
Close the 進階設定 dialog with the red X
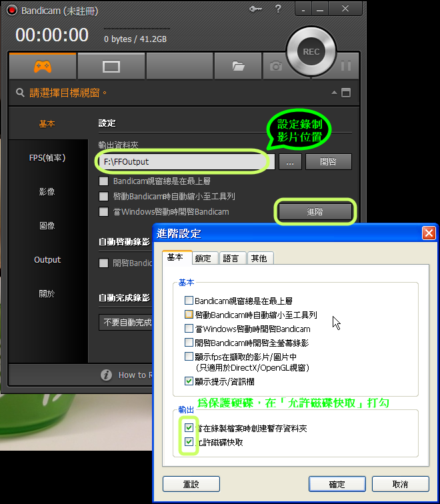click(x=429, y=233)
